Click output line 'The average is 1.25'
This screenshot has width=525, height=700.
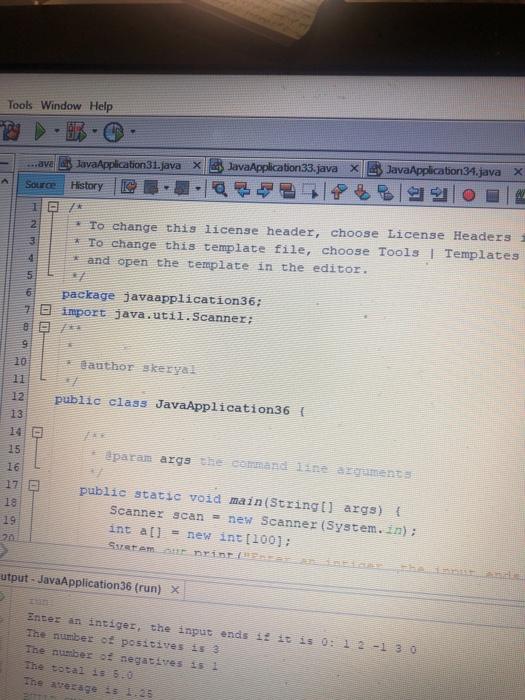pos(88,687)
